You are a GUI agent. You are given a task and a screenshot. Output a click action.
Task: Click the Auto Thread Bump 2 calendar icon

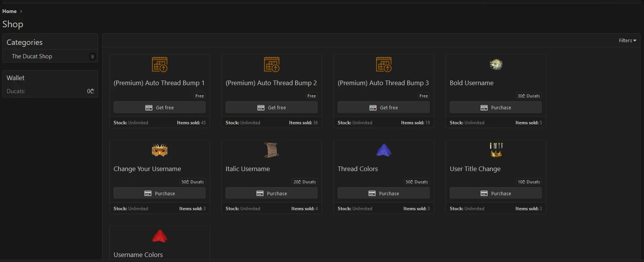click(x=272, y=64)
